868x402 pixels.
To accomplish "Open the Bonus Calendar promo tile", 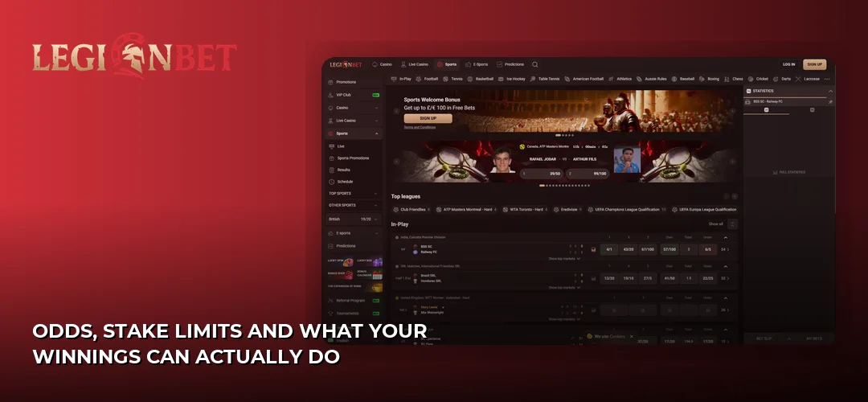I will [x=369, y=274].
